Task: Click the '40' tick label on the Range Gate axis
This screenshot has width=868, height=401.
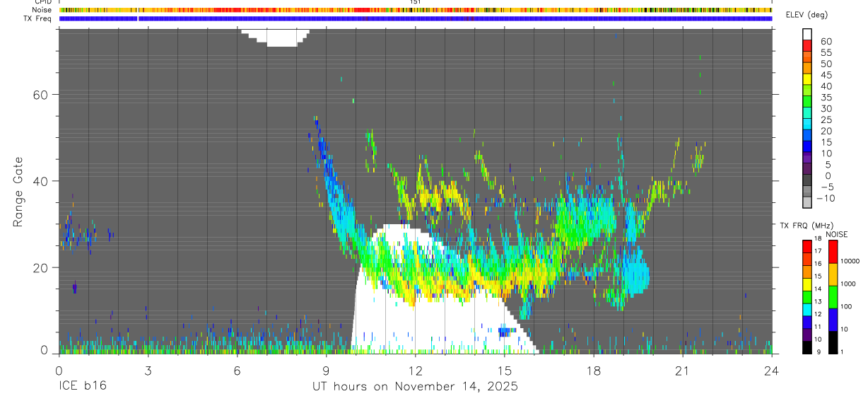Action: coord(40,181)
